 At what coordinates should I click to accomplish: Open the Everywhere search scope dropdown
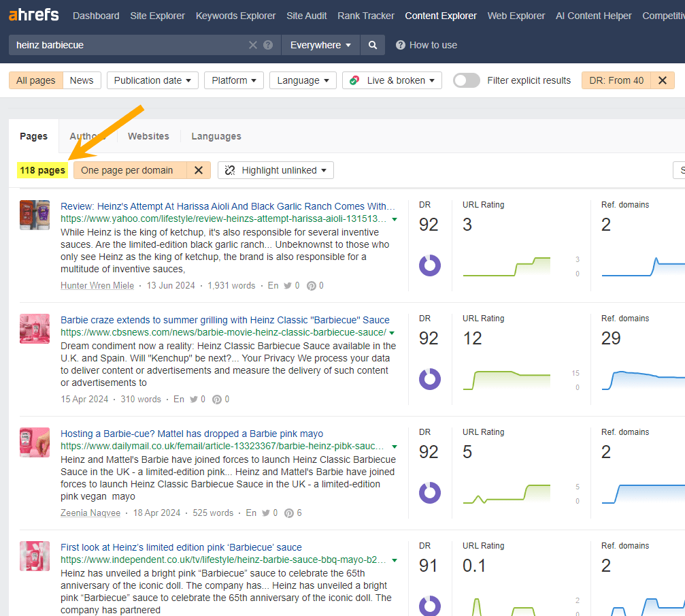320,45
